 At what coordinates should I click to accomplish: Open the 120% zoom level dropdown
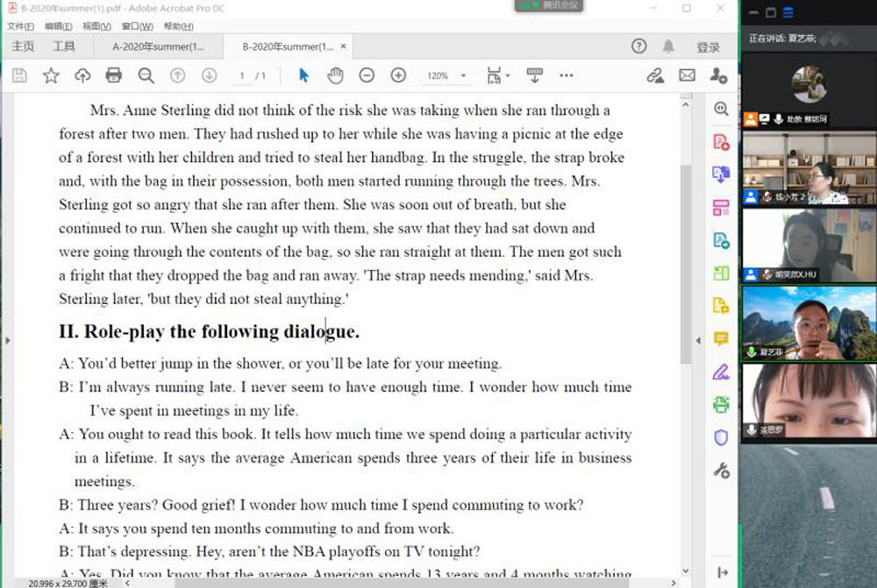coord(446,76)
